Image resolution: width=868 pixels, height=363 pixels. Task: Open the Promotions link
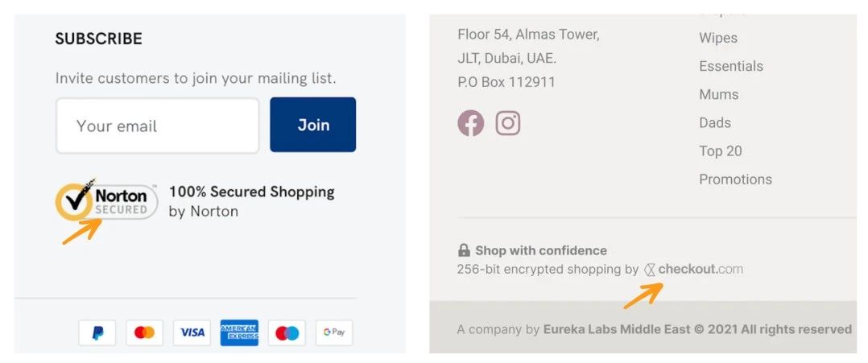[x=735, y=179]
